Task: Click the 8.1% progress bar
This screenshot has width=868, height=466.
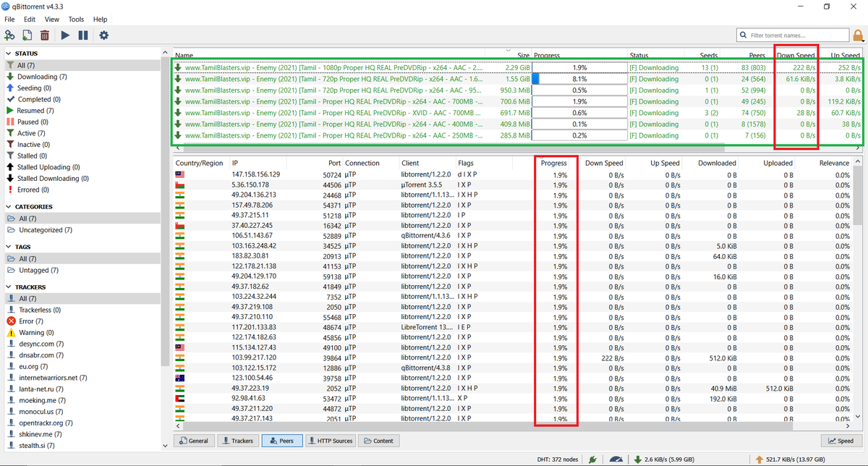Action: pos(579,79)
